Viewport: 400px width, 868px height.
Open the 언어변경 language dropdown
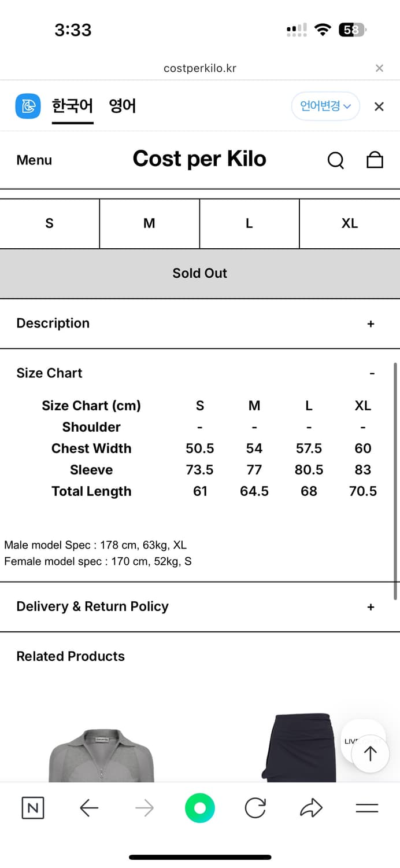[x=325, y=106]
